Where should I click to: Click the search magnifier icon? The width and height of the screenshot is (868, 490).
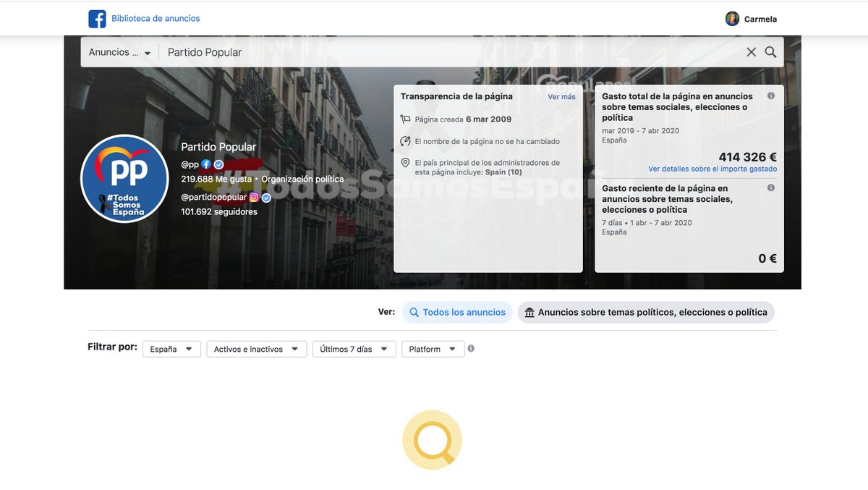770,52
